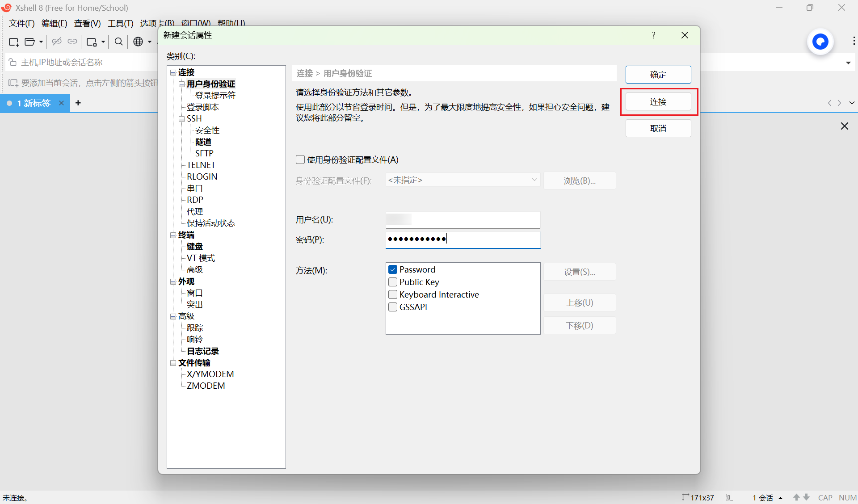Click the 取消 button
Screen dimensions: 858x504
658,128
